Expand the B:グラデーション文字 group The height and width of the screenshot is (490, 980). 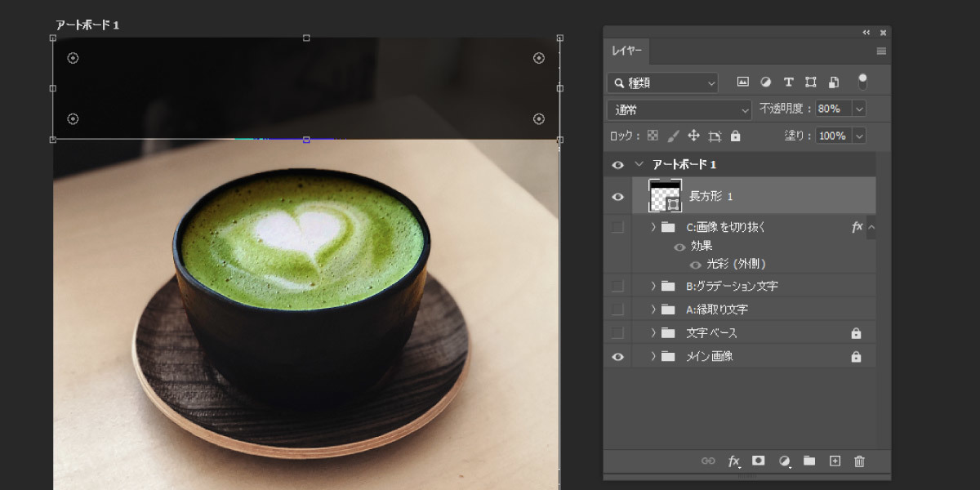[653, 286]
